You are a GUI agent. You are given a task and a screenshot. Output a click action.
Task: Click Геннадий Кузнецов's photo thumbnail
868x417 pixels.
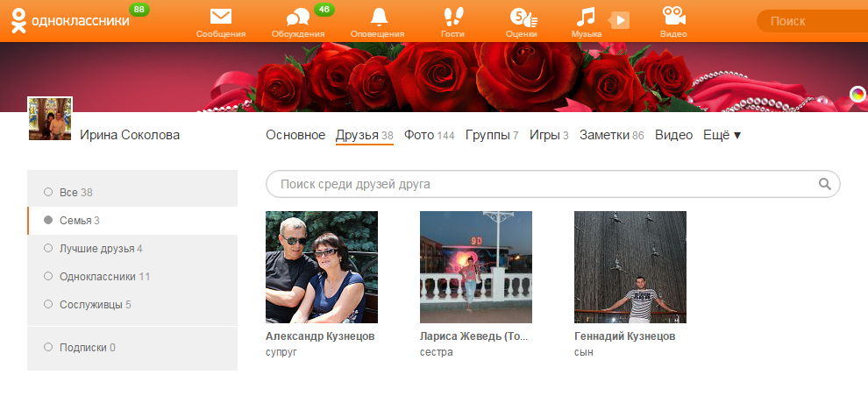(630, 267)
